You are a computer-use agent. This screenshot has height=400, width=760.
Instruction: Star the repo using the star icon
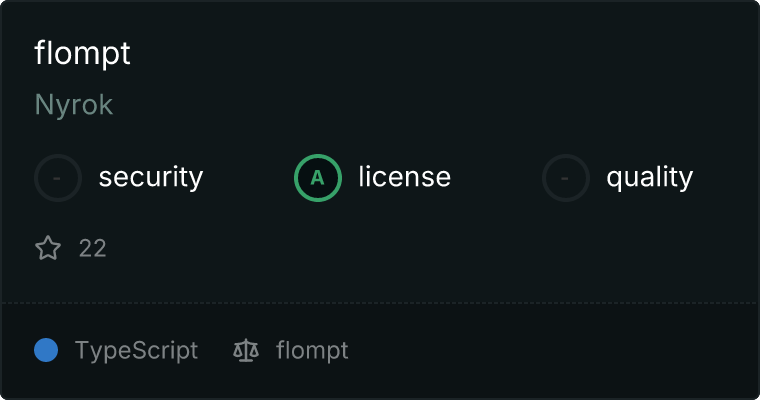(48, 248)
